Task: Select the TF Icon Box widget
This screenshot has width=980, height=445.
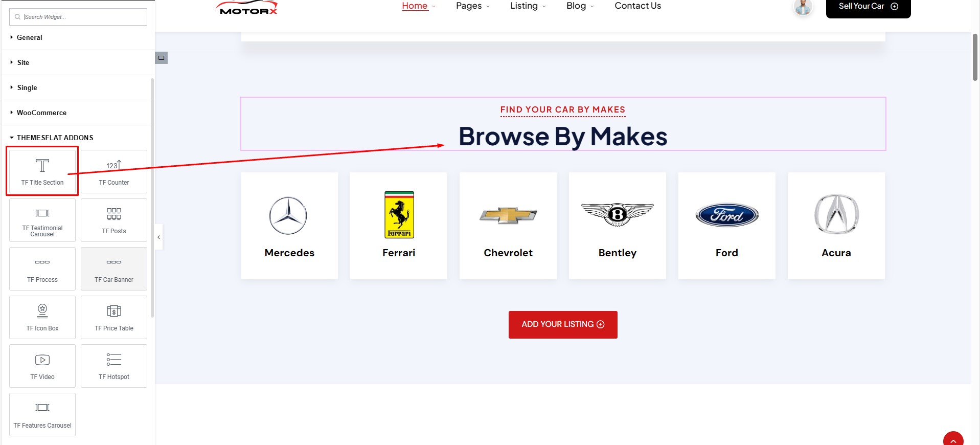Action: click(42, 317)
